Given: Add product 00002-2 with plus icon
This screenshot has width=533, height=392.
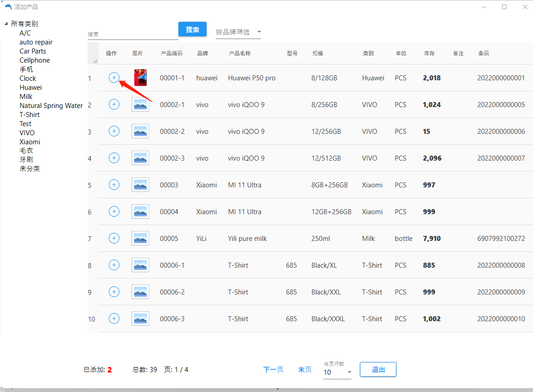Looking at the screenshot, I should (114, 131).
